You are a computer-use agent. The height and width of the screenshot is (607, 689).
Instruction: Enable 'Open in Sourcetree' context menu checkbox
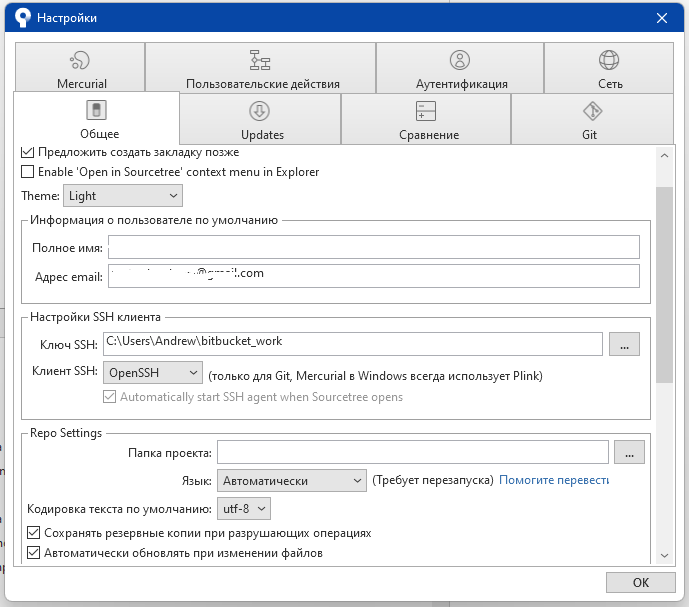click(x=28, y=171)
